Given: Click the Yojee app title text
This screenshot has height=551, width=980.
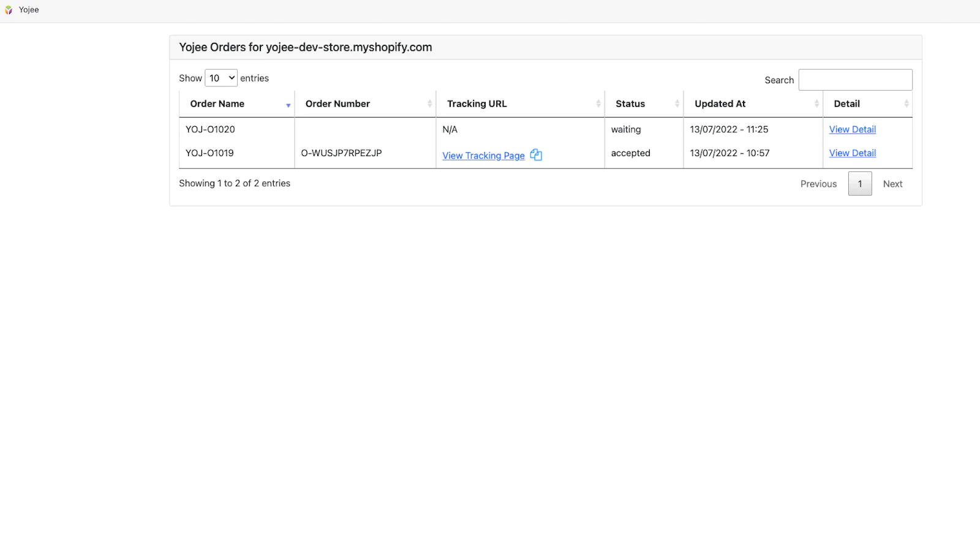Looking at the screenshot, I should 29,10.
